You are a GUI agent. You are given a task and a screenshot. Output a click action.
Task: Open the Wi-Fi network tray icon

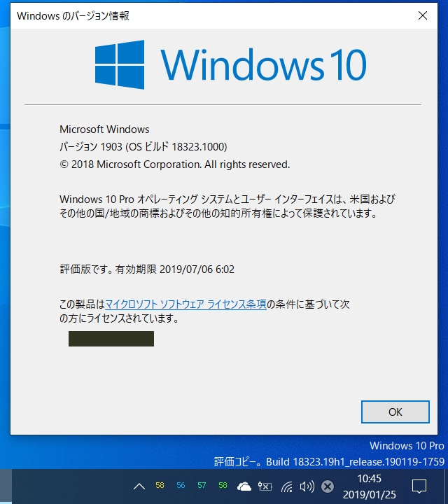pos(287,486)
